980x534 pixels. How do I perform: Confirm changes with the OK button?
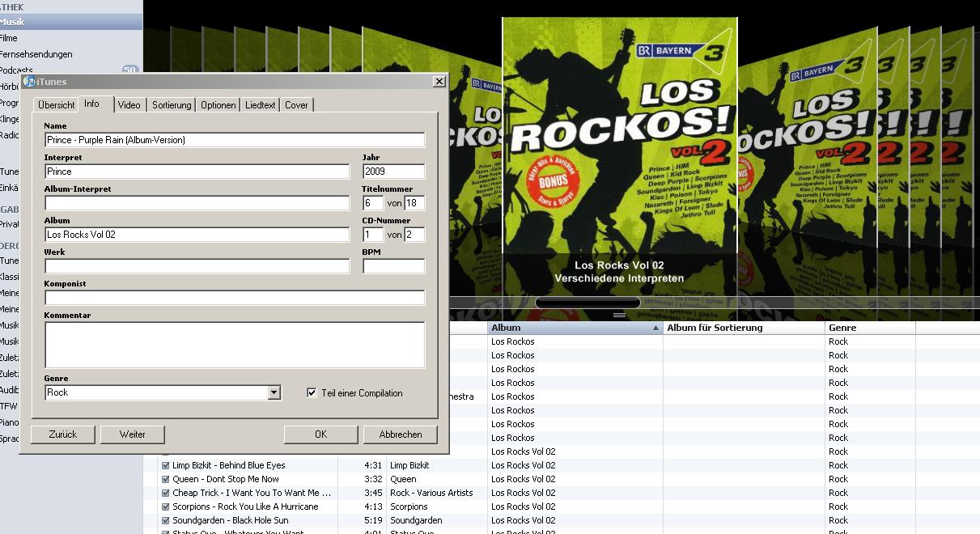click(x=319, y=434)
